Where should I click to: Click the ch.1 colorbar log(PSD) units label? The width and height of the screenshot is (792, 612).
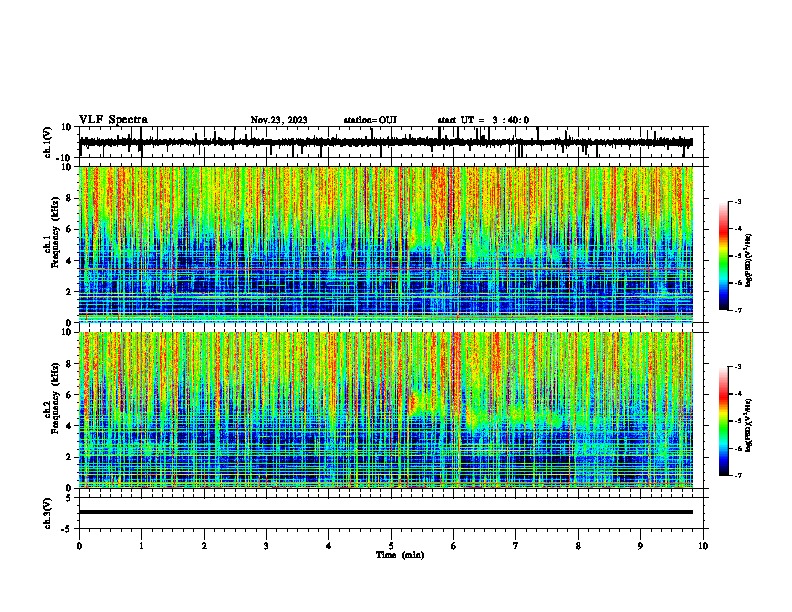tap(748, 261)
